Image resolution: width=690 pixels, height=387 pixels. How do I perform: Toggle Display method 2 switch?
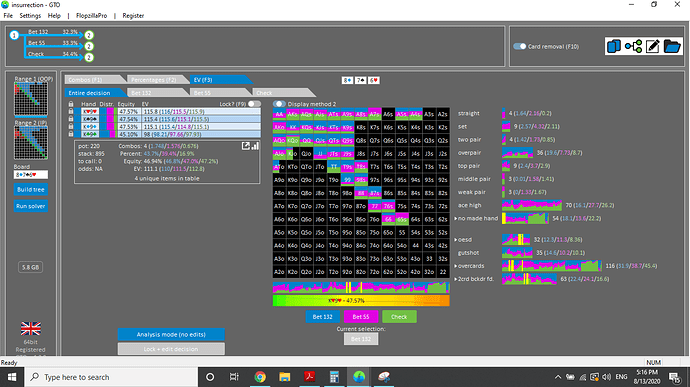pos(279,104)
